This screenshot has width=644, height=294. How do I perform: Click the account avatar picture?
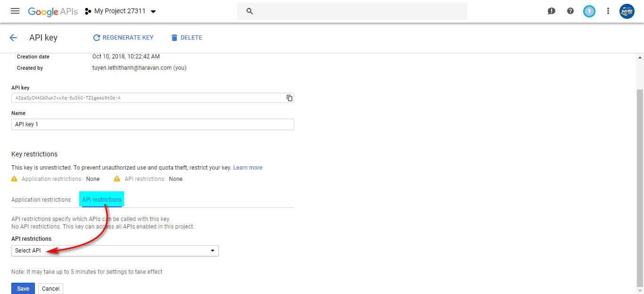click(x=627, y=11)
